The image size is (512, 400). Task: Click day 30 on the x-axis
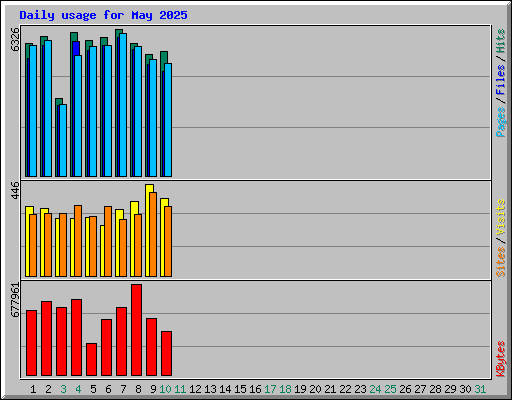[x=465, y=389]
